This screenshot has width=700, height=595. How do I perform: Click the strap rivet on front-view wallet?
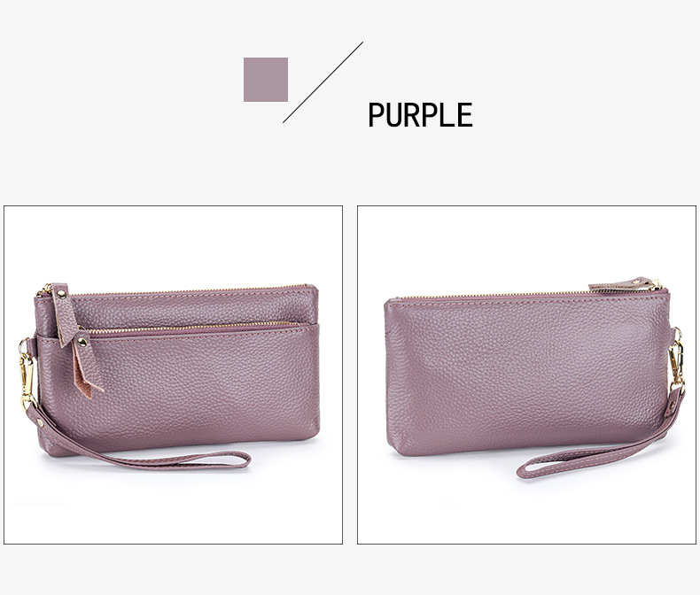(x=41, y=422)
